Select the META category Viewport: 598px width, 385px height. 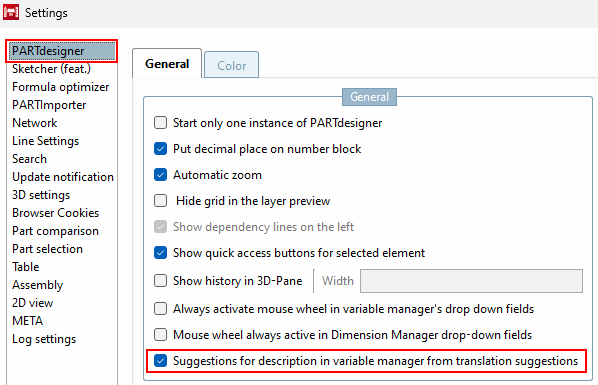point(27,321)
